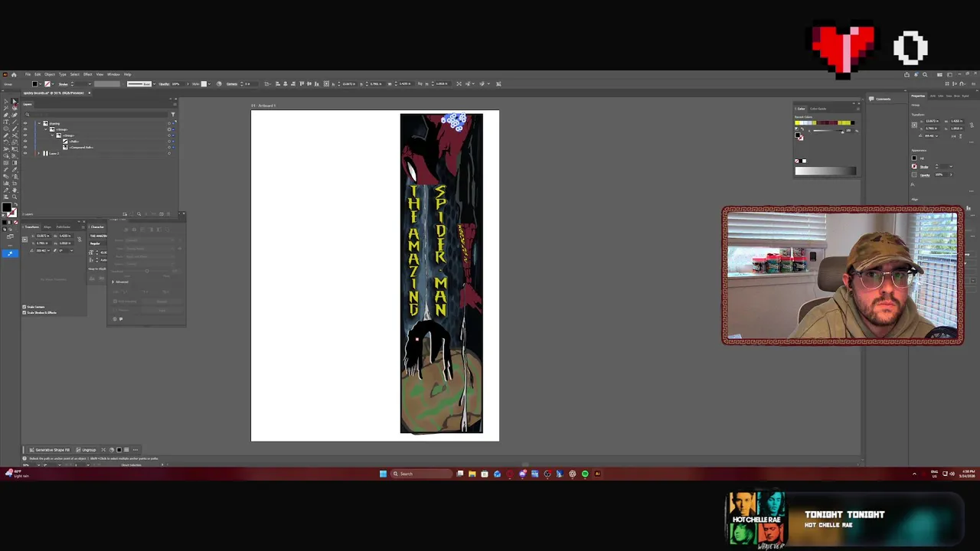
Task: Select the Column Graph tool
Action: pos(6,183)
